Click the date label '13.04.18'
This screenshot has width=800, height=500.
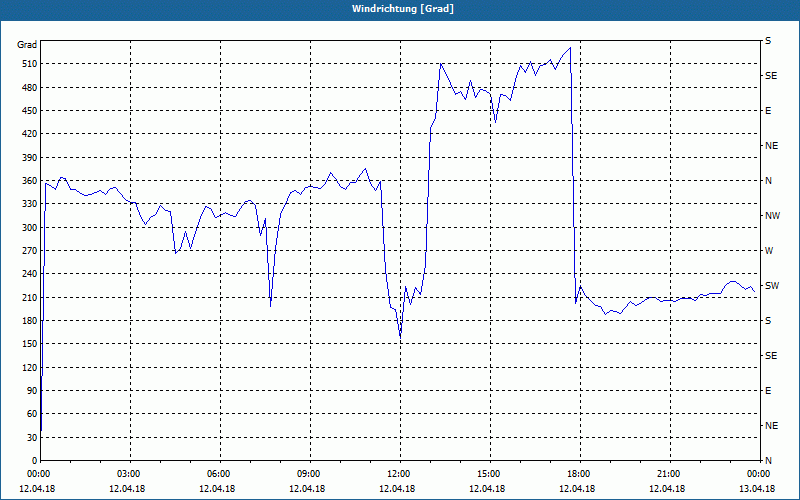757,488
